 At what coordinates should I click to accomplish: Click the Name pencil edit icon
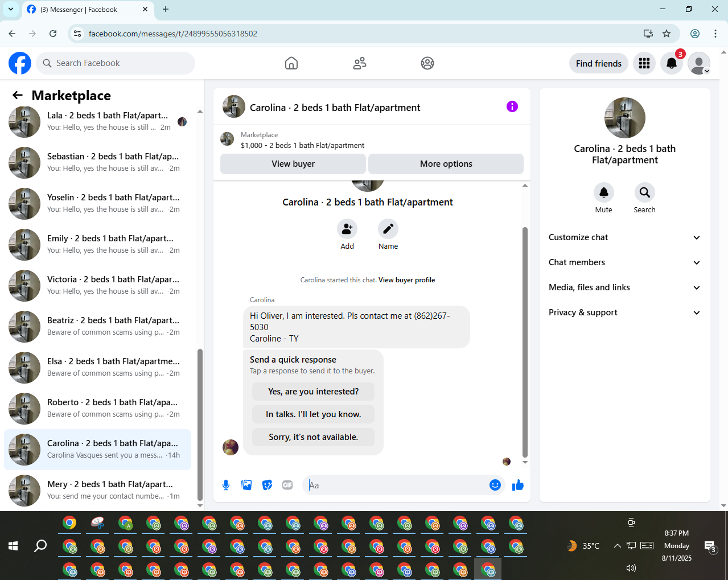(388, 229)
